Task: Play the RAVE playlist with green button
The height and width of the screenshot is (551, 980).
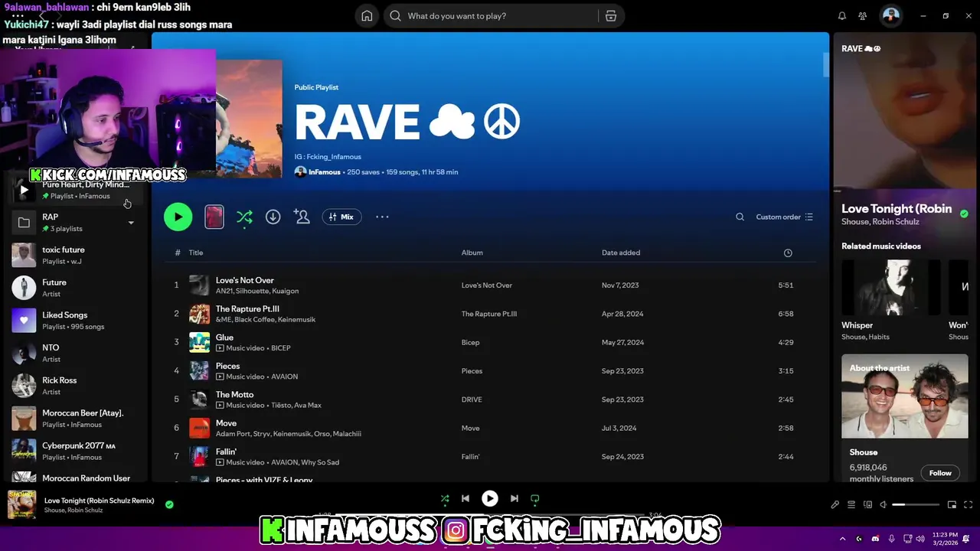Action: pyautogui.click(x=178, y=217)
